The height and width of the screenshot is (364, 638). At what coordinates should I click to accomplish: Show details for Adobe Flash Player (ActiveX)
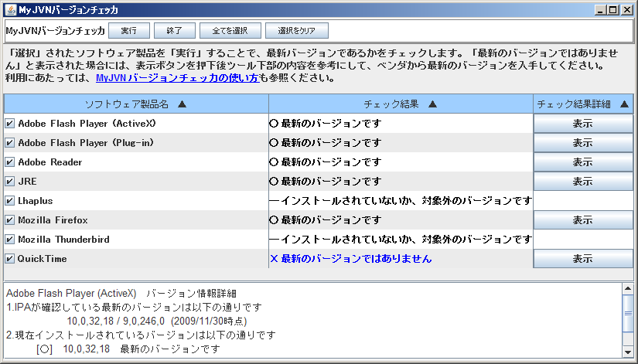(x=583, y=123)
